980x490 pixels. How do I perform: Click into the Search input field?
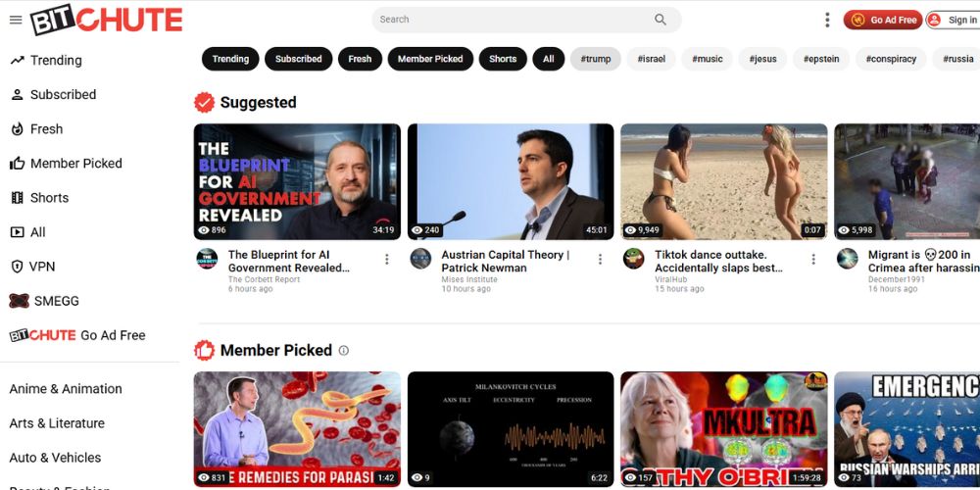(x=510, y=20)
